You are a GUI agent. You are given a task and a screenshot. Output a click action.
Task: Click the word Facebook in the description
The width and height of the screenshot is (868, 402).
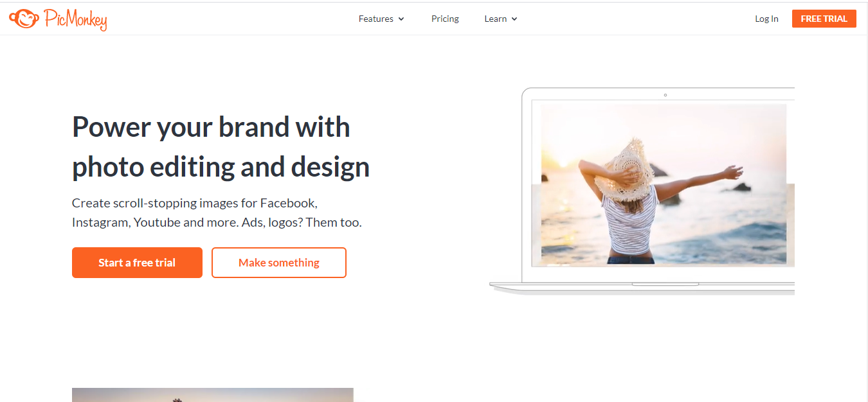click(x=287, y=203)
